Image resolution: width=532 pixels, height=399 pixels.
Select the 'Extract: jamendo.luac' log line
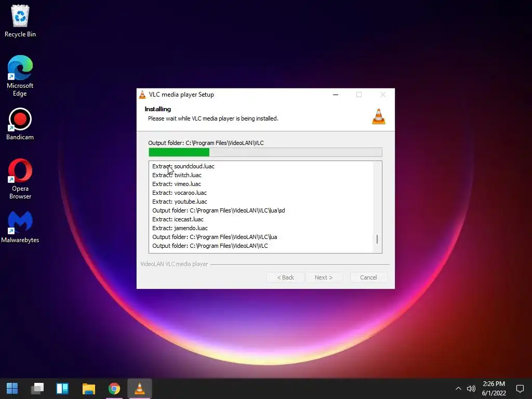click(180, 228)
